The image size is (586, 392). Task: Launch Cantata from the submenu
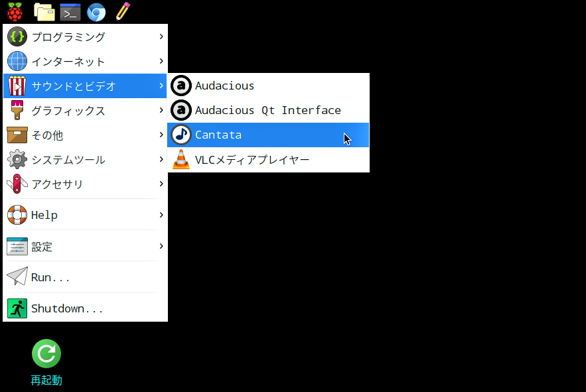(268, 135)
